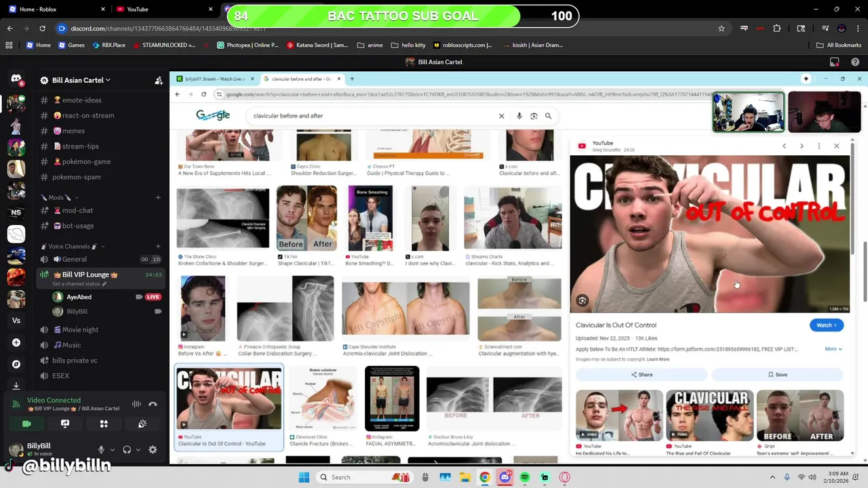This screenshot has height=488, width=868.
Task: Collapse the Mods category
Action: coord(60,197)
